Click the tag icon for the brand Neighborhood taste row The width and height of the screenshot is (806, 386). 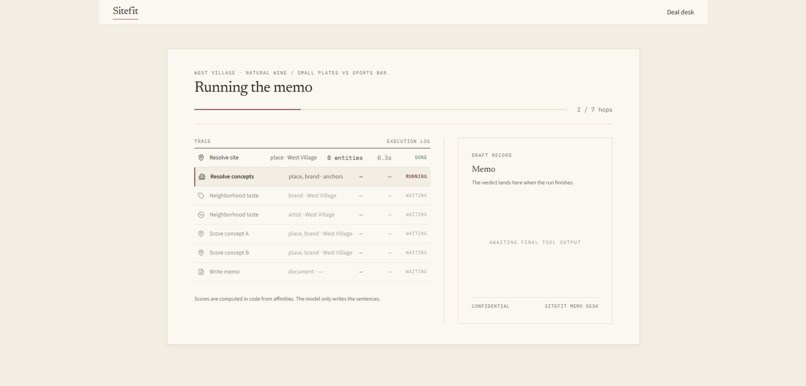[x=201, y=196]
